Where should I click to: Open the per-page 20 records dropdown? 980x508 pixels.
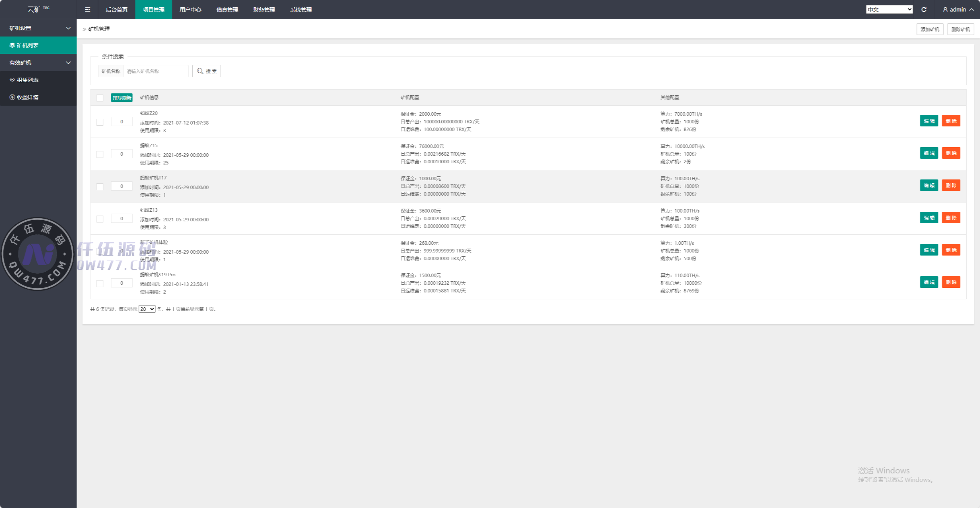(147, 309)
